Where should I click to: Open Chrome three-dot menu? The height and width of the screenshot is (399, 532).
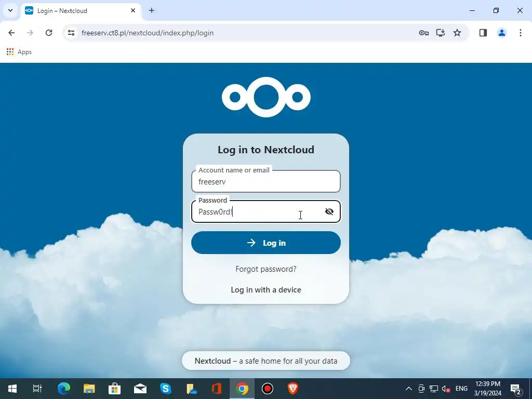(x=521, y=33)
